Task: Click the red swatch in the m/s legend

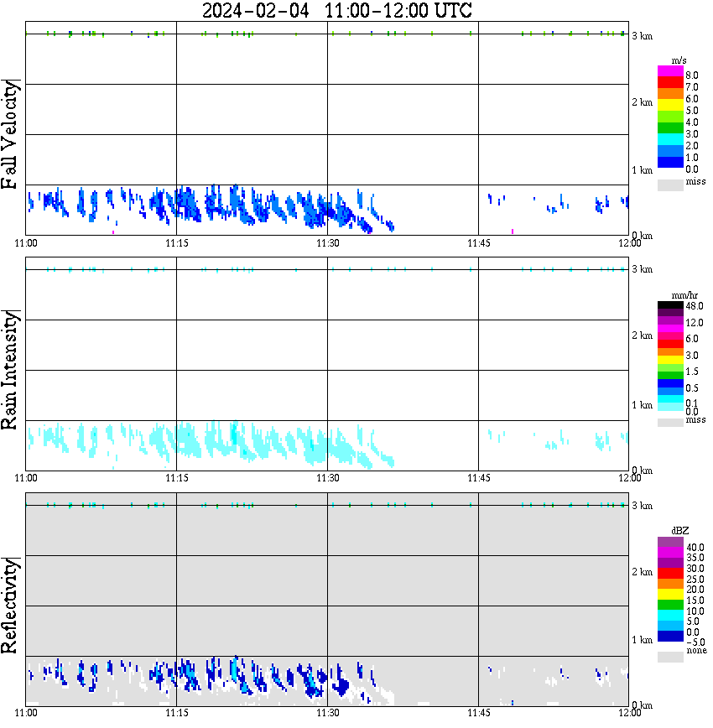Action: 670,83
